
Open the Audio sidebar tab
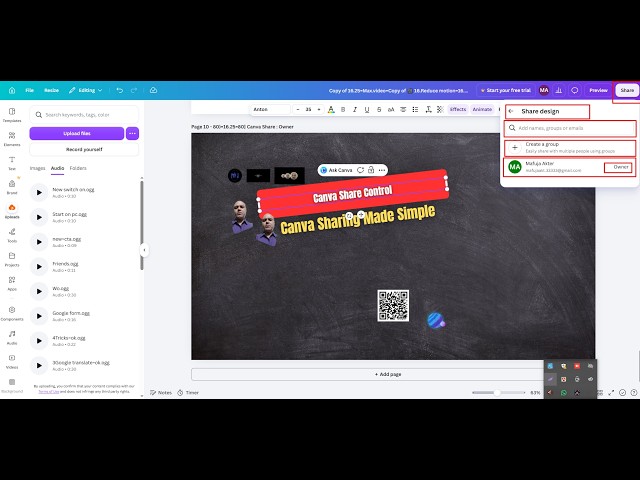coord(12,337)
